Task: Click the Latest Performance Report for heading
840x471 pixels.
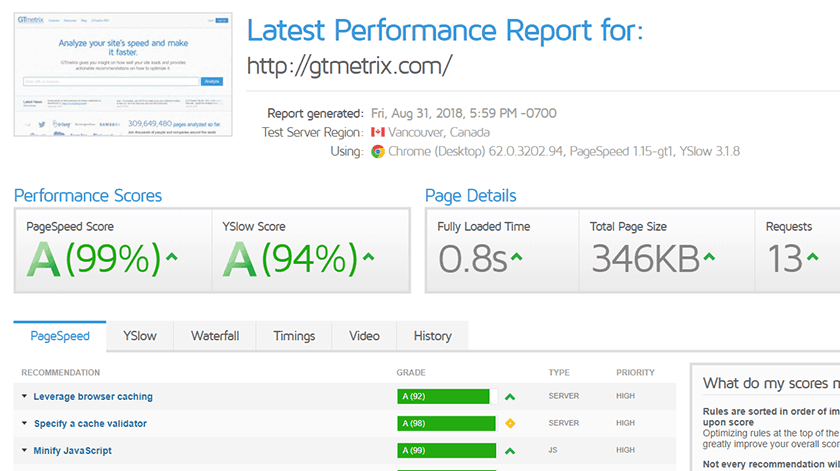Action: tap(445, 30)
